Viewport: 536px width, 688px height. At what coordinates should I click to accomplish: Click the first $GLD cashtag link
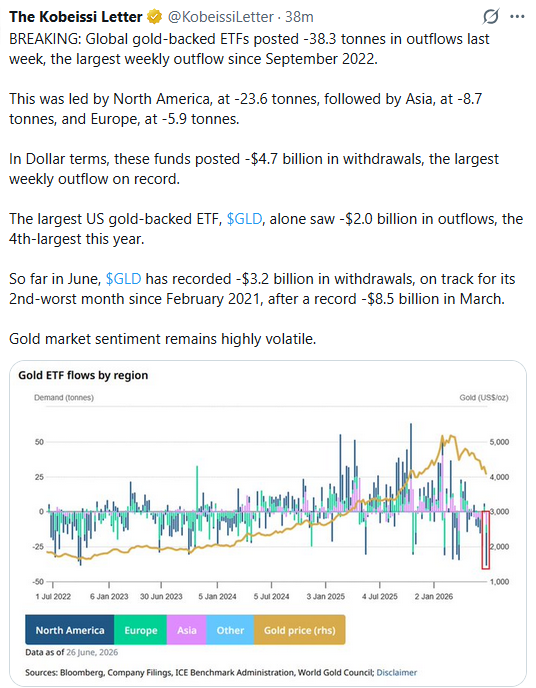click(244, 219)
